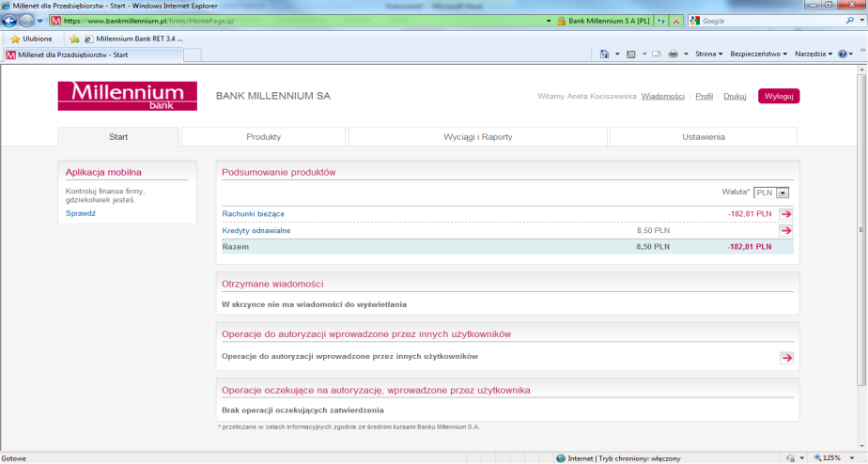This screenshot has height=464, width=868.
Task: Open the Wiadomości link in header
Action: [662, 97]
